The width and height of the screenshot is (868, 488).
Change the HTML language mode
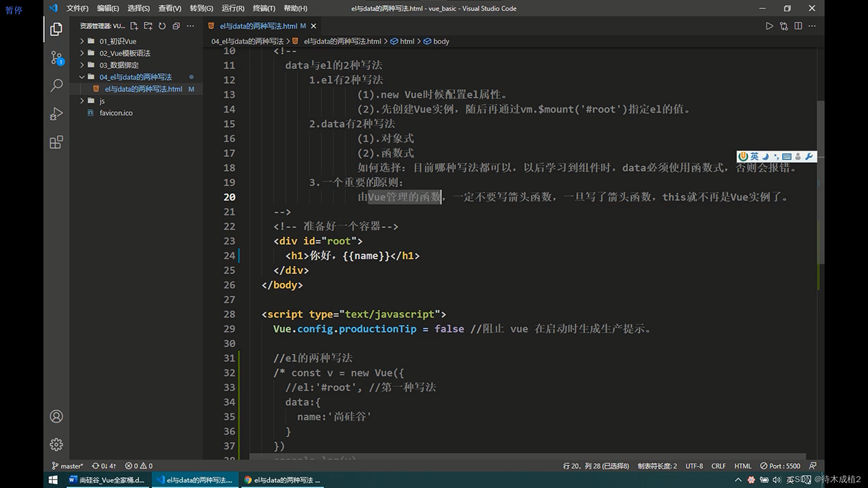[743, 466]
